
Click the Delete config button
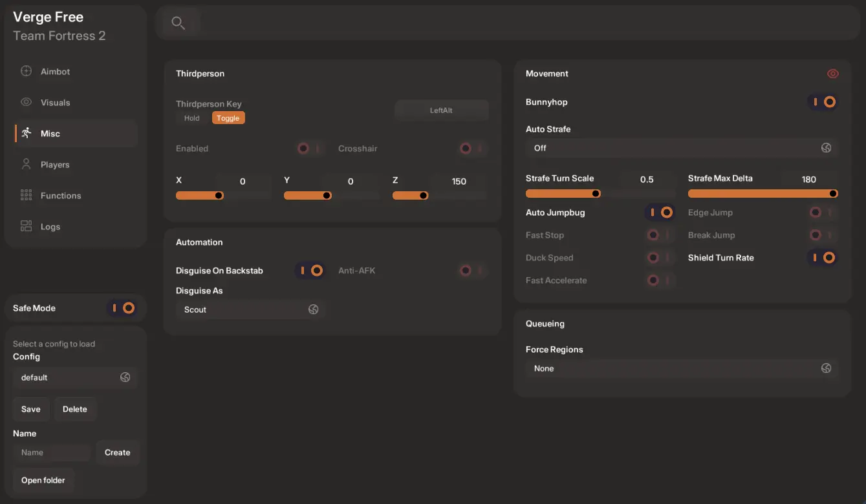tap(75, 409)
